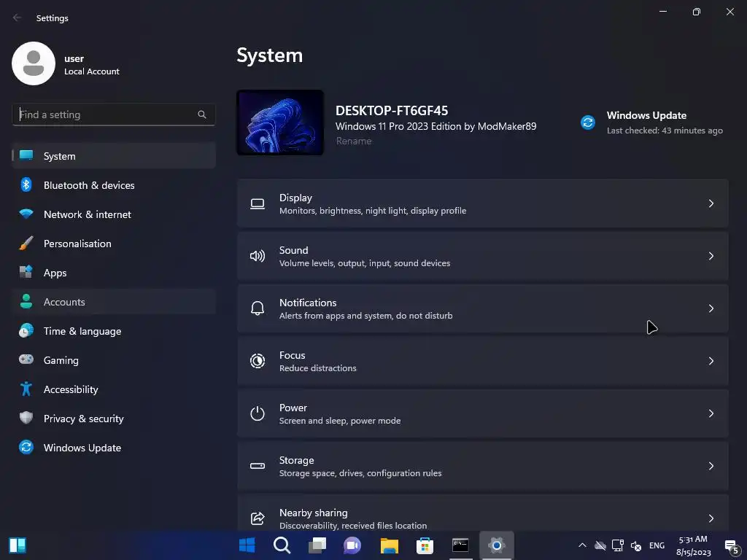The image size is (747, 560).
Task: Select Bluetooth & devices section
Action: [x=114, y=184]
